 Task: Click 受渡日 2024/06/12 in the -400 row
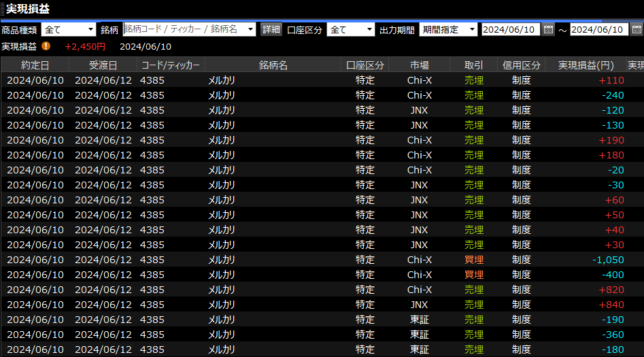pos(103,275)
